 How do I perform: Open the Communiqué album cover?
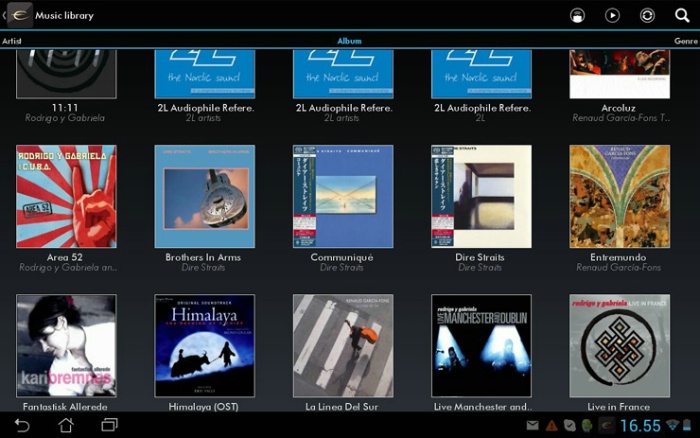pos(343,196)
